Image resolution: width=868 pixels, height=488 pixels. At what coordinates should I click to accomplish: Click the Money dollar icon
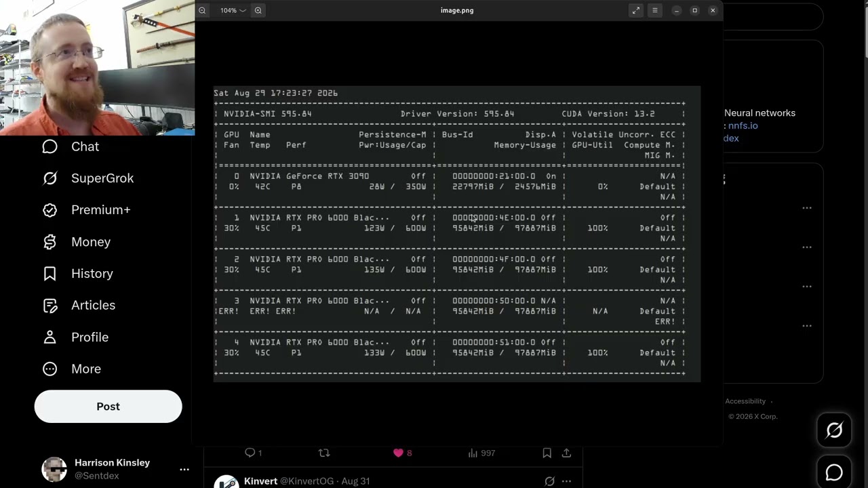50,242
